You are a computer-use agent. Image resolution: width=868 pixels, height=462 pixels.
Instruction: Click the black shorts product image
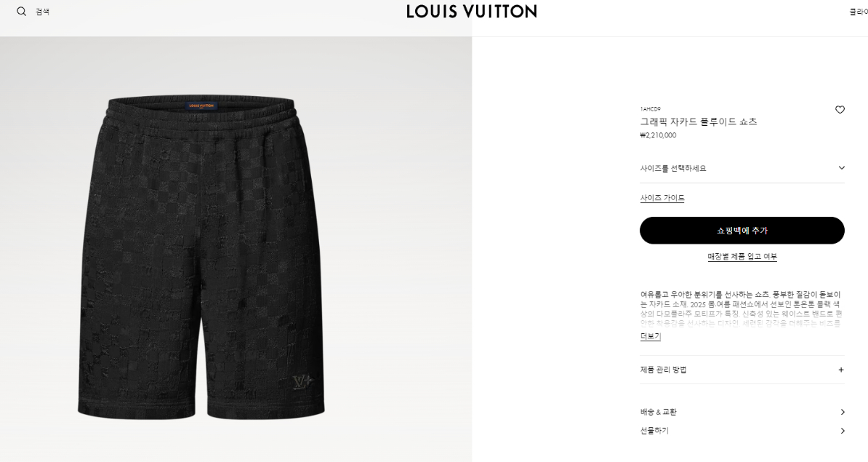(200, 257)
